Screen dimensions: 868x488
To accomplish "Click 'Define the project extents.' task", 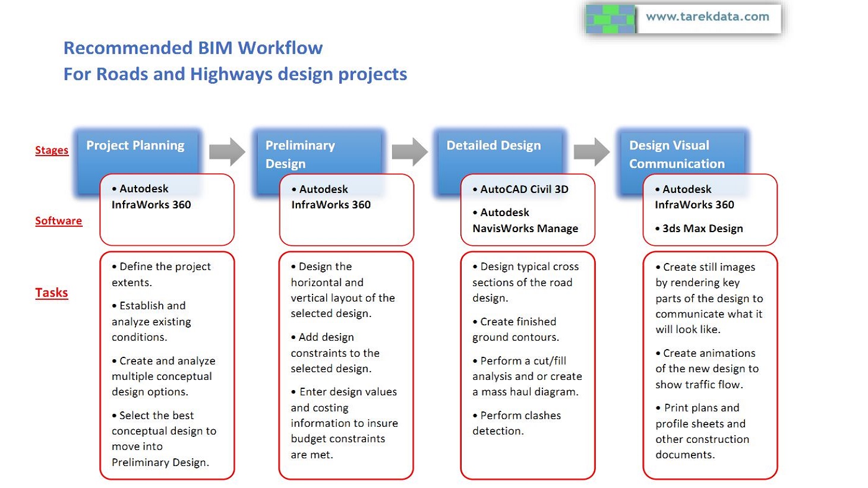I will tap(161, 274).
